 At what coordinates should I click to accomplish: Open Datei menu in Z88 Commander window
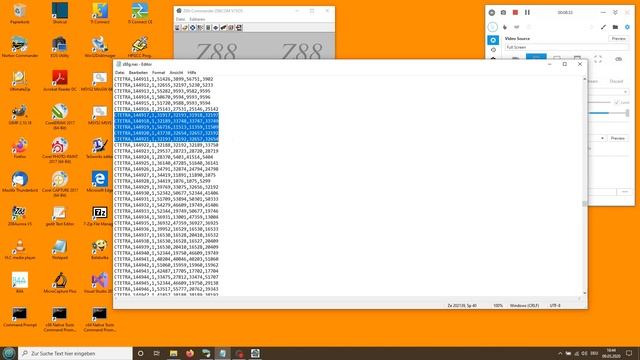tap(180, 19)
